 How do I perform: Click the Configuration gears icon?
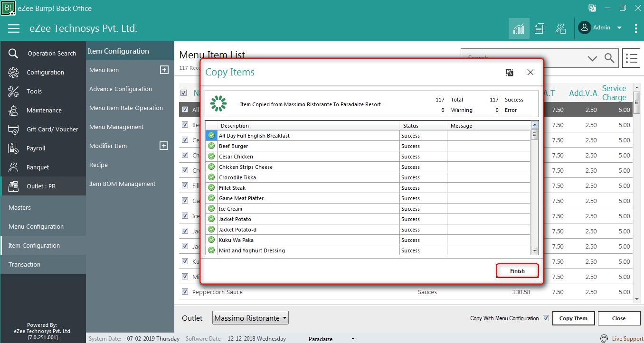point(13,73)
